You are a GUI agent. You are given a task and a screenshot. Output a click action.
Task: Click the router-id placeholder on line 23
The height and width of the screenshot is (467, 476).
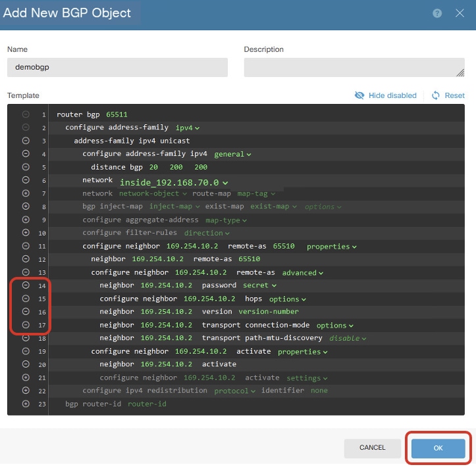147,404
